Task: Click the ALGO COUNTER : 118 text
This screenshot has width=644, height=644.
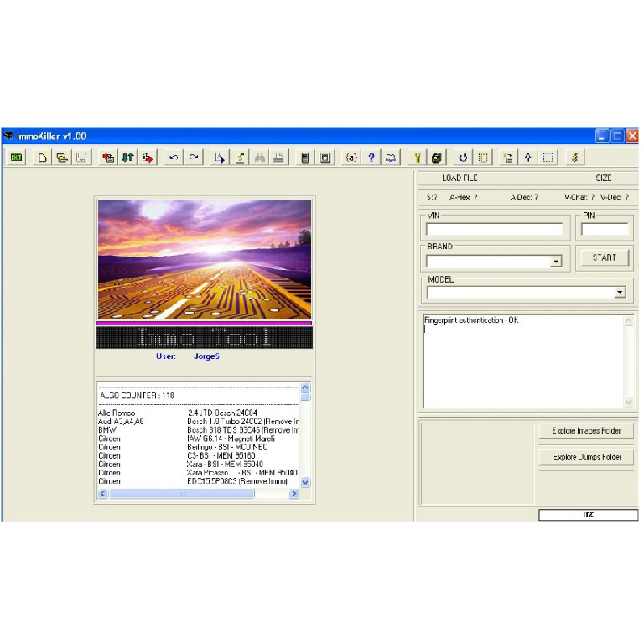Action: (x=138, y=396)
